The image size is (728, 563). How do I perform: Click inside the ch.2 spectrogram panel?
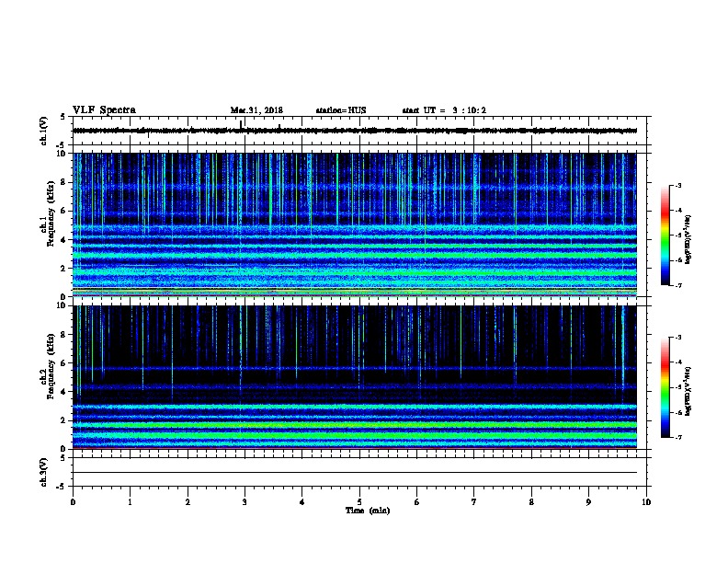[x=355, y=377]
